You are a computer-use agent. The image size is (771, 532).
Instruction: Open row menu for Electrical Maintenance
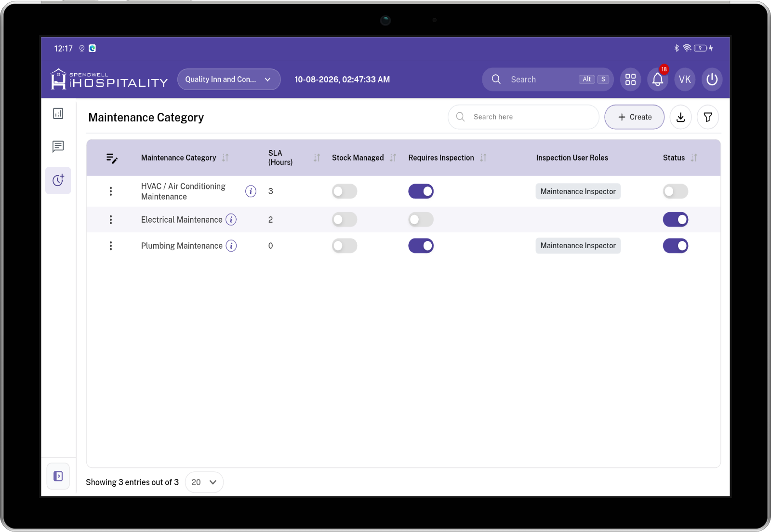(111, 220)
